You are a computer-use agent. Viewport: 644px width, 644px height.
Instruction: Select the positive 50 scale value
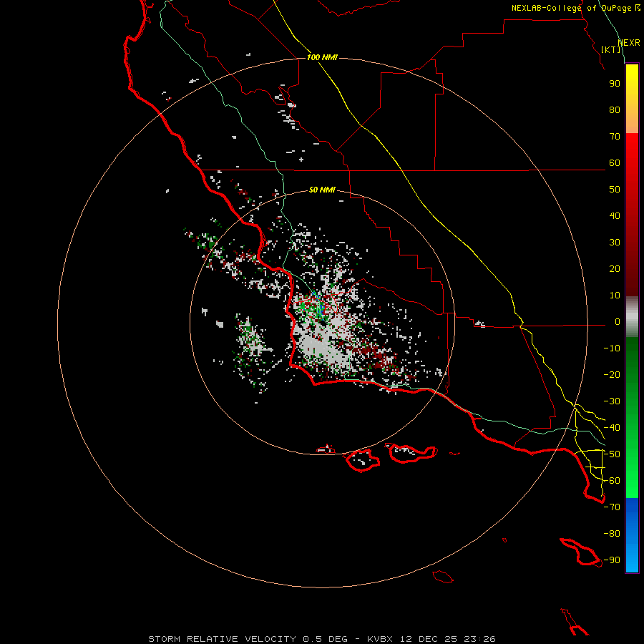615,190
